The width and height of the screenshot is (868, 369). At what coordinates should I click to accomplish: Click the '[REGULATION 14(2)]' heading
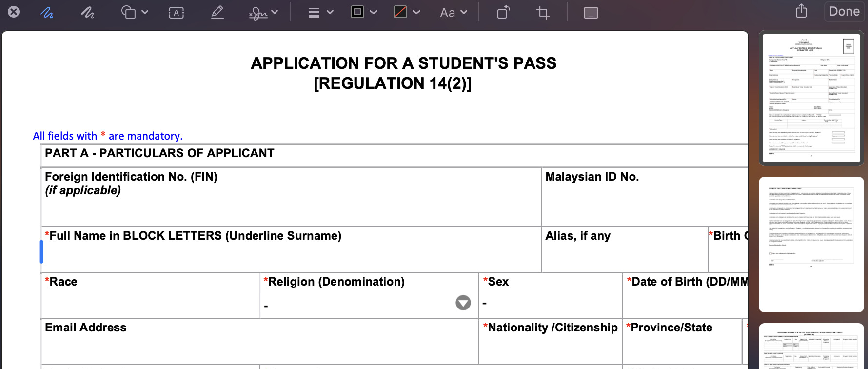(x=393, y=83)
